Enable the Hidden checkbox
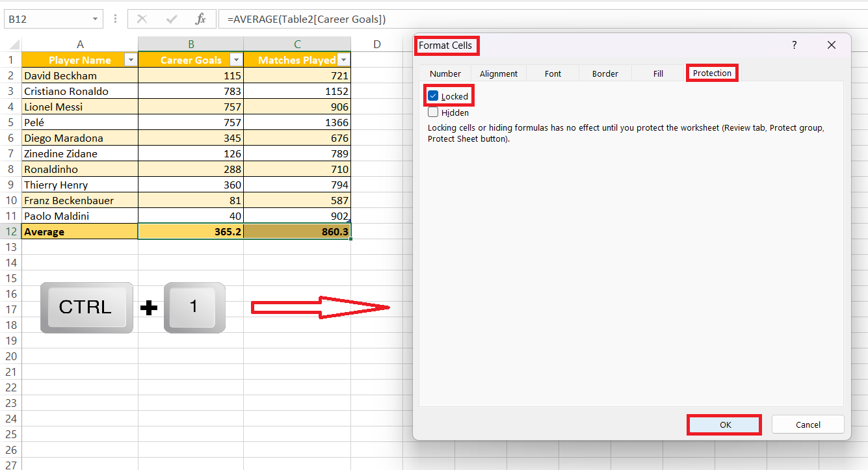 [433, 112]
